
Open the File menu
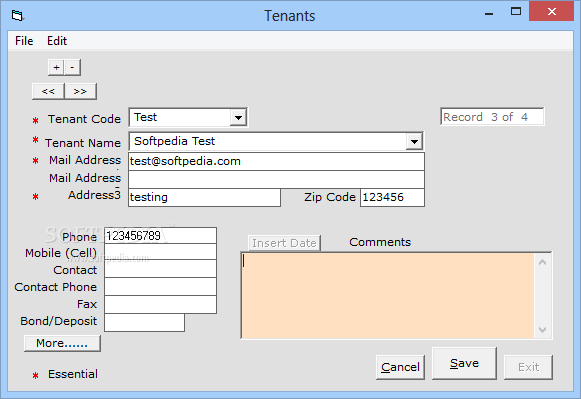24,41
